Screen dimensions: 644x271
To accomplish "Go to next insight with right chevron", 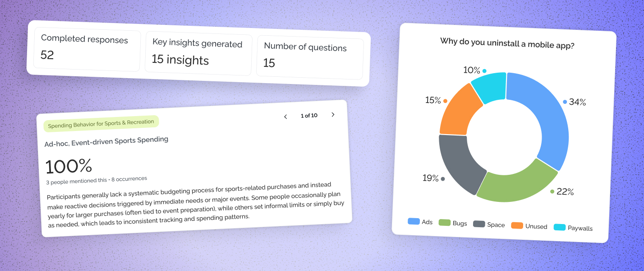I will pos(333,115).
